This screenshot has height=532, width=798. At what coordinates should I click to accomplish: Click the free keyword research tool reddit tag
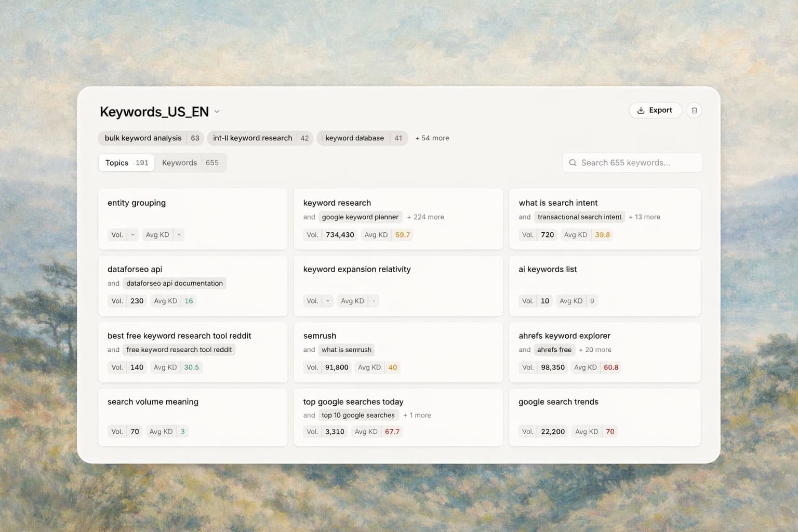pyautogui.click(x=179, y=350)
